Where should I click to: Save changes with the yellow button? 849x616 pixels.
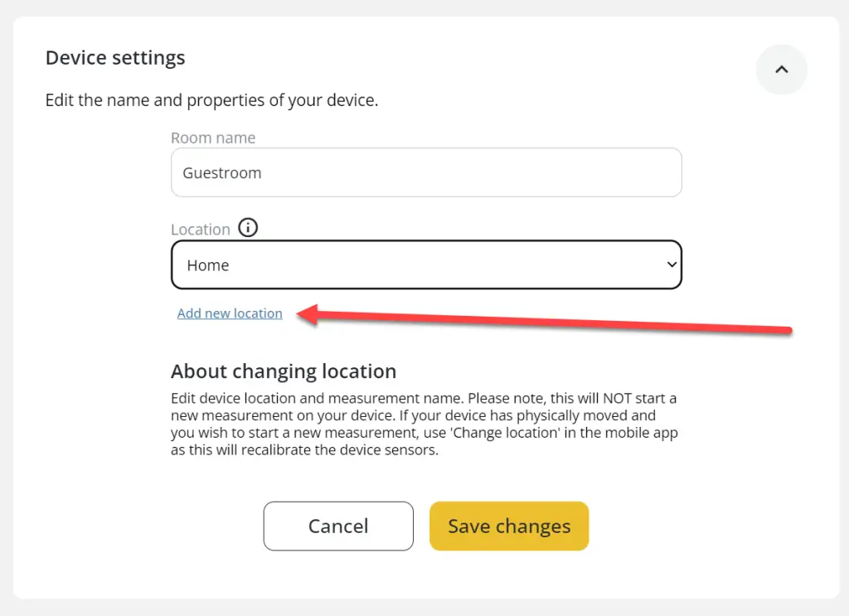pos(509,526)
